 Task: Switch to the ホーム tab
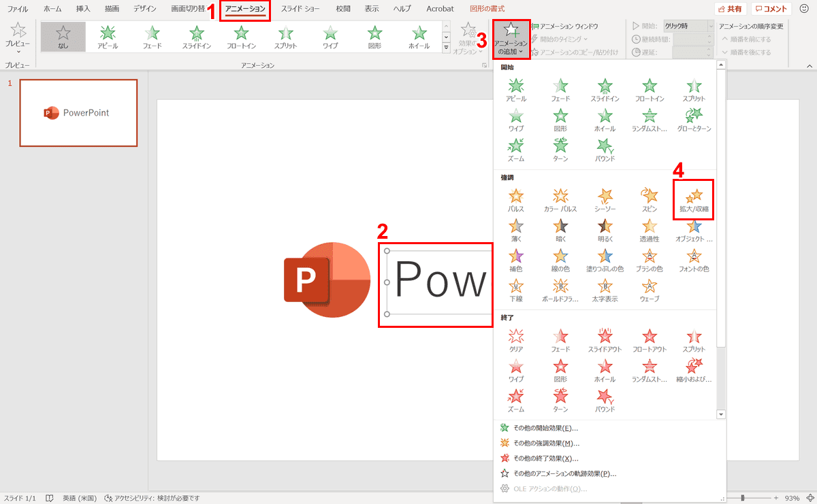[52, 9]
